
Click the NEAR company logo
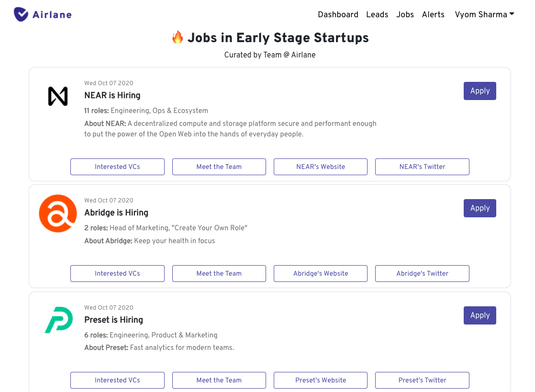58,96
